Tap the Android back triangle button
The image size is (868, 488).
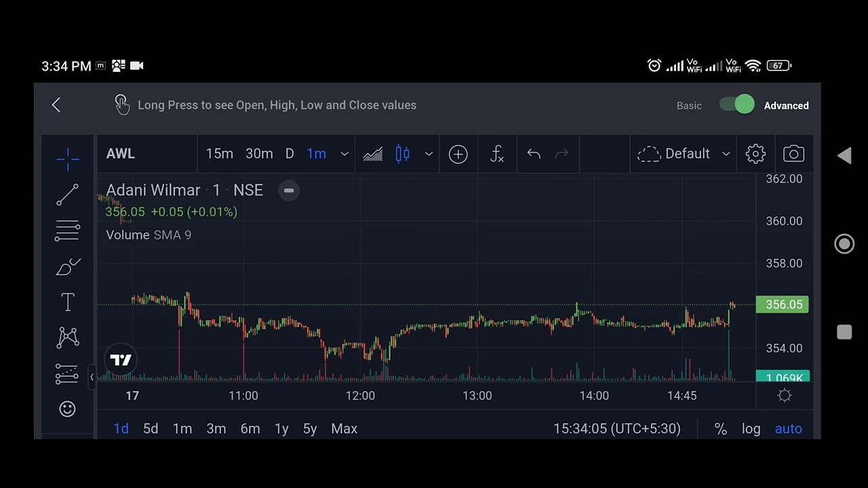(844, 156)
